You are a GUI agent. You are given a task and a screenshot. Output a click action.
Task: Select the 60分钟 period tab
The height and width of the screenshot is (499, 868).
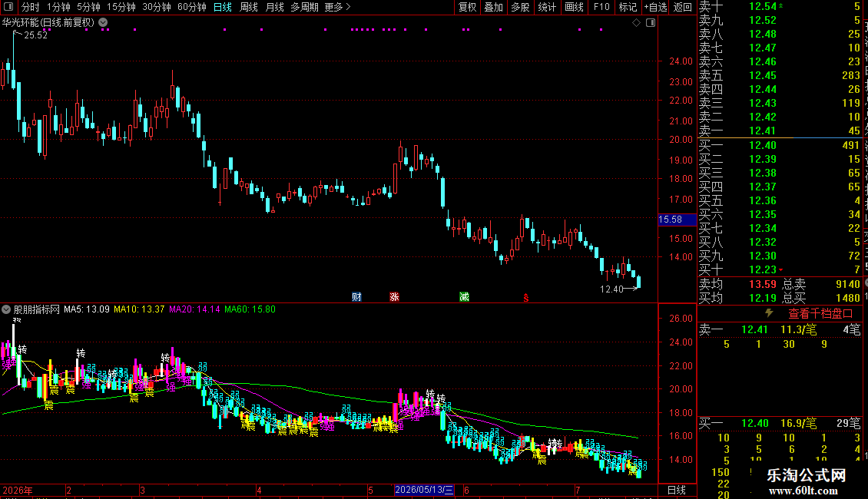coord(192,7)
